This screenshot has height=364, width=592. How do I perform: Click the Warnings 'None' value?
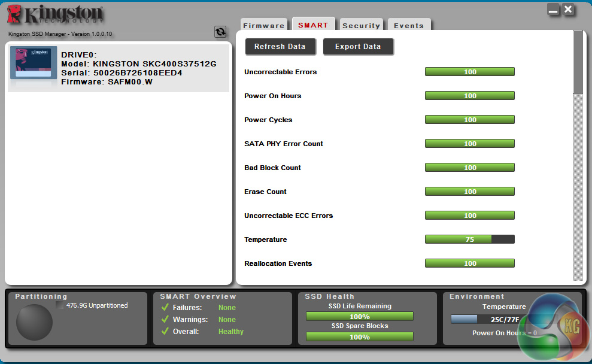point(227,320)
